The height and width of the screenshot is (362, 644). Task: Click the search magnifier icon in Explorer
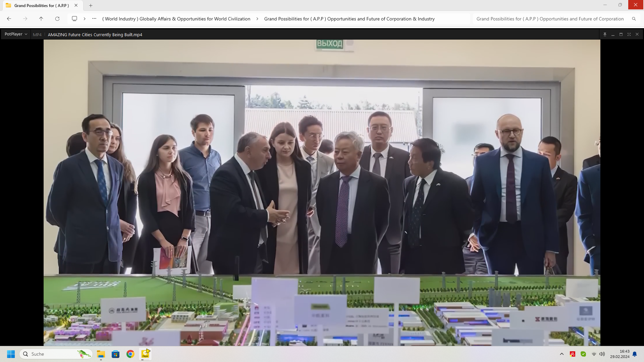[634, 19]
